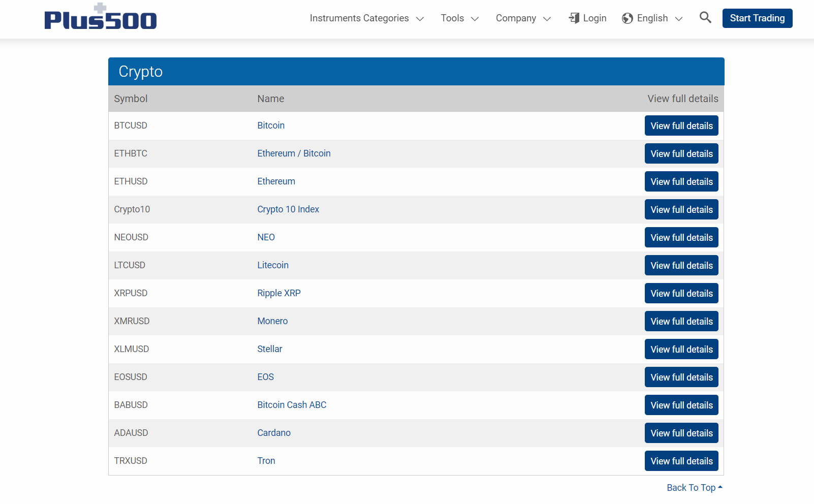
Task: Open the Ethereum / Bitcoin link
Action: (x=294, y=153)
